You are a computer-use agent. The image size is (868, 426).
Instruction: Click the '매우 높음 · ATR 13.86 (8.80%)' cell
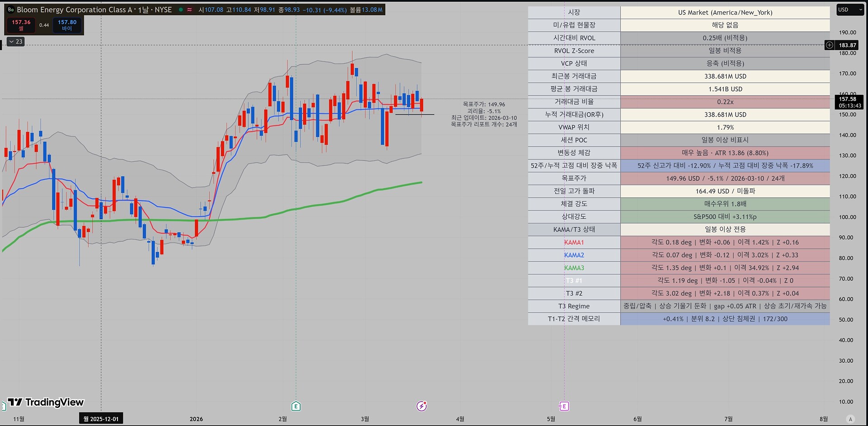[x=725, y=153]
